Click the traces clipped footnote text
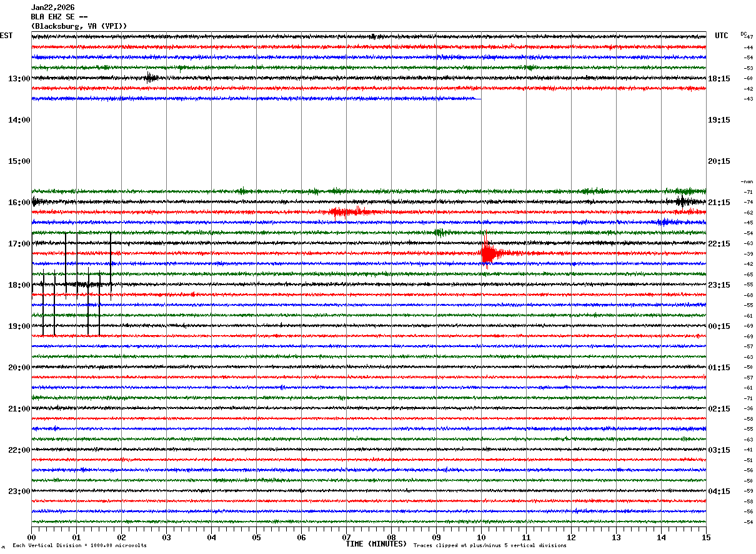The image size is (756, 554). coord(490,546)
